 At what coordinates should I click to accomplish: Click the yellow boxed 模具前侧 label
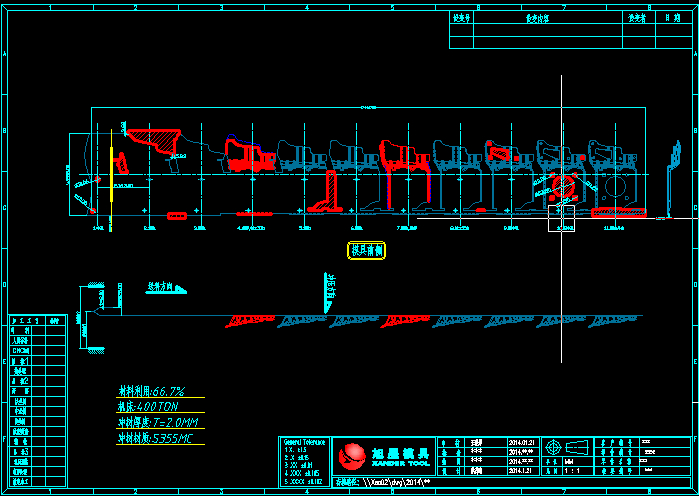point(365,250)
